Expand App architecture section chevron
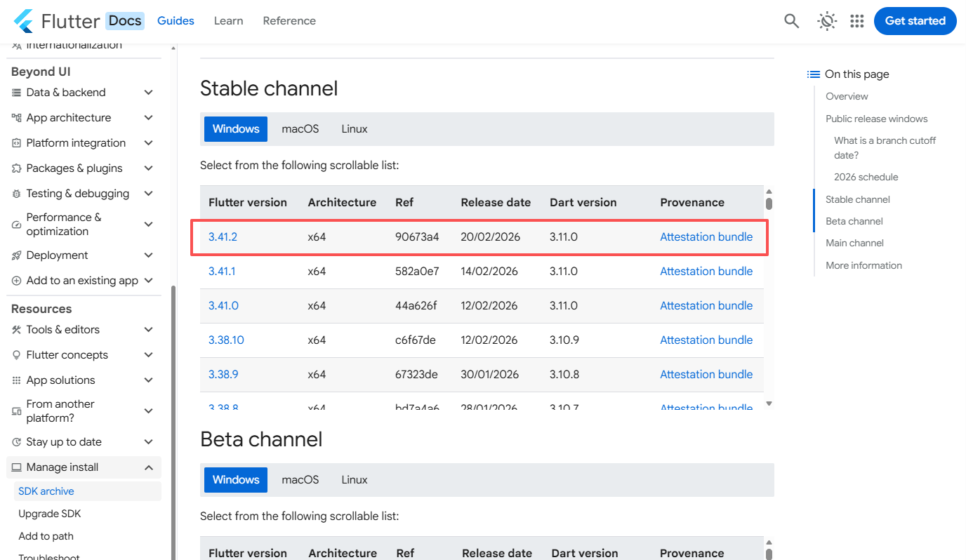 (148, 118)
